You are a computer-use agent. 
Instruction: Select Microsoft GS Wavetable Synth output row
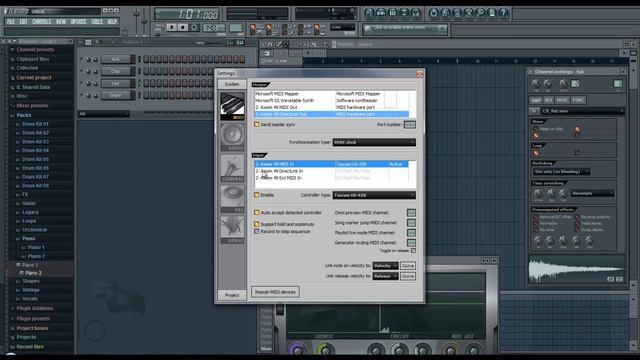click(331, 100)
